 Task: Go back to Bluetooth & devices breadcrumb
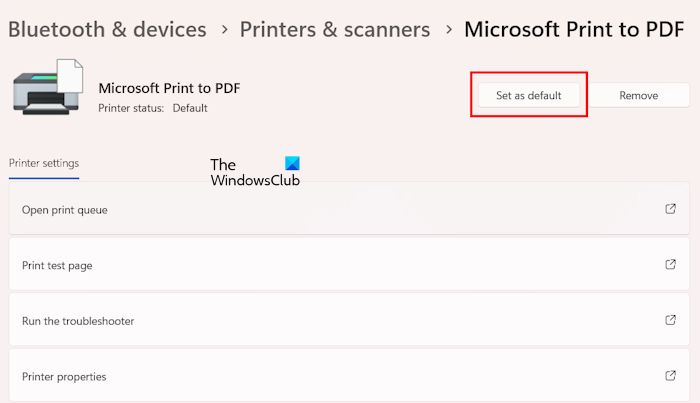107,29
